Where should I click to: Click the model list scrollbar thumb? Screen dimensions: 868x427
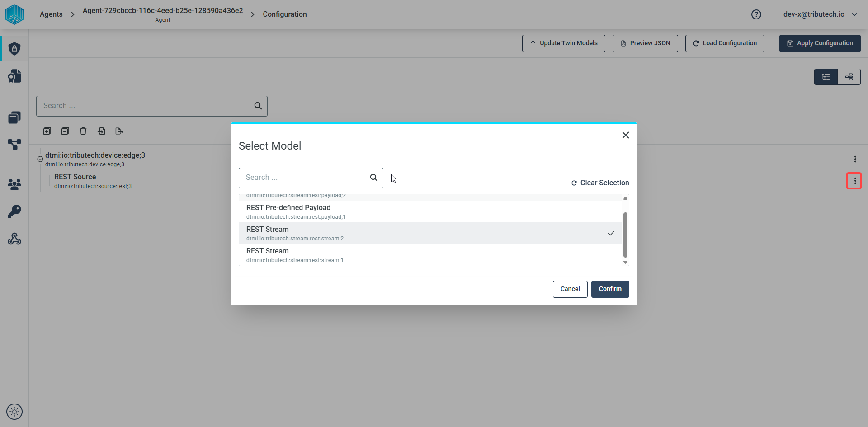point(625,235)
